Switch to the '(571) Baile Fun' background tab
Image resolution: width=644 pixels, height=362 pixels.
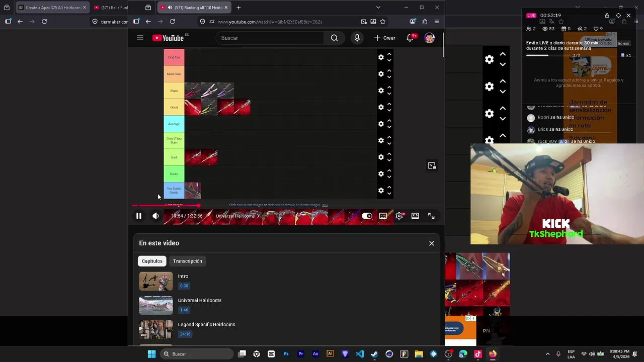(x=111, y=8)
